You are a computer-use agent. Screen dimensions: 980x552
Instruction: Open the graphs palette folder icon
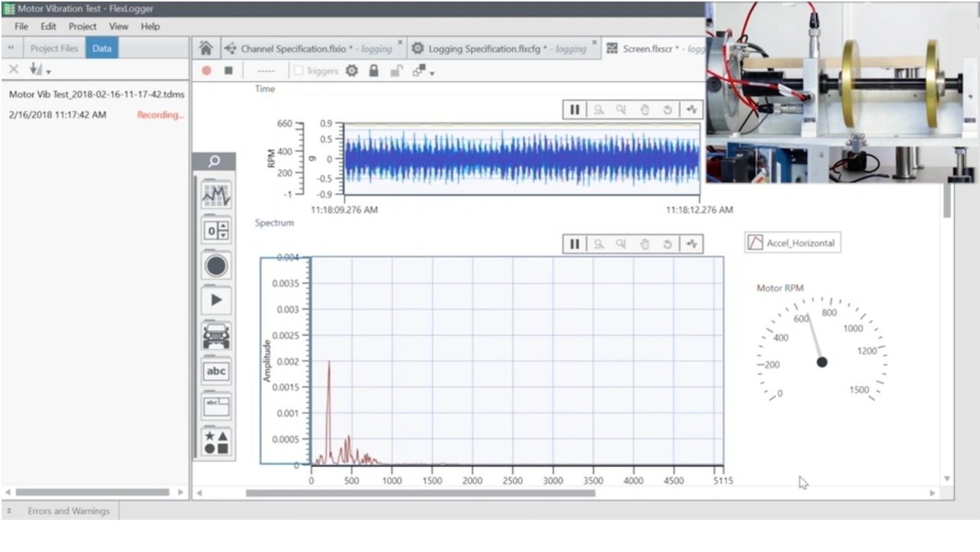click(216, 195)
